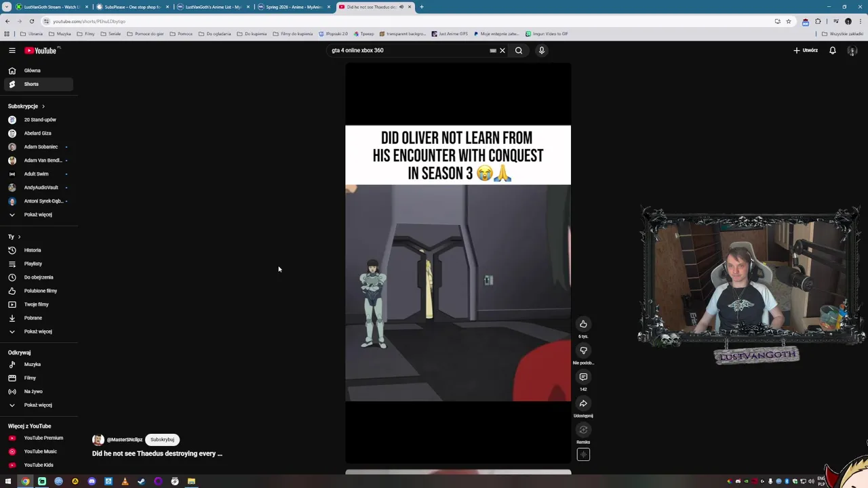
Task: Remix this Short
Action: click(583, 430)
